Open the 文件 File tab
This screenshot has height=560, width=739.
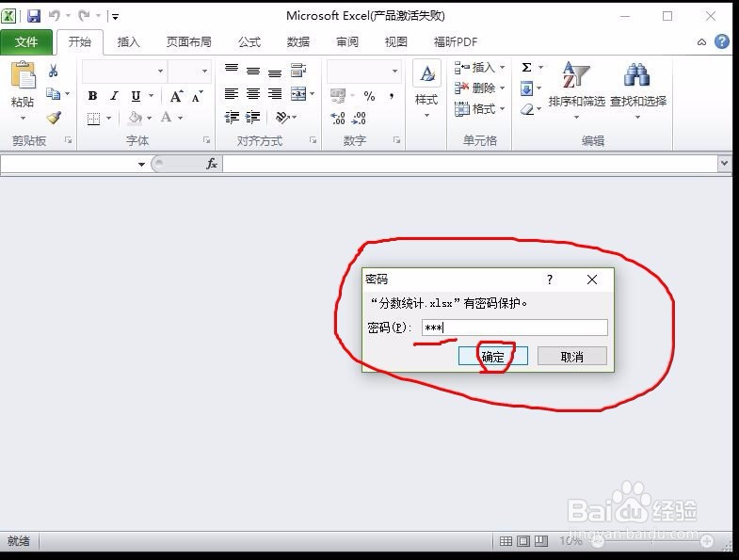(26, 42)
